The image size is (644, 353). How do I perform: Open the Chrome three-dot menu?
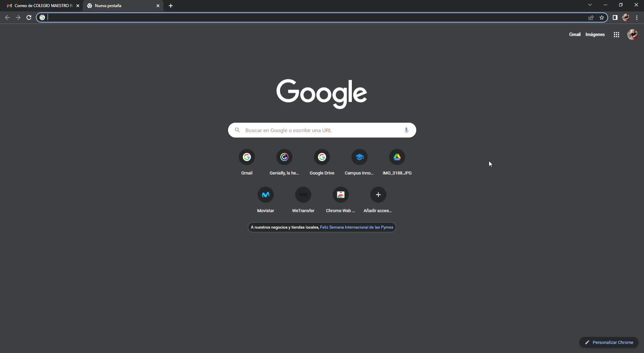tap(637, 17)
